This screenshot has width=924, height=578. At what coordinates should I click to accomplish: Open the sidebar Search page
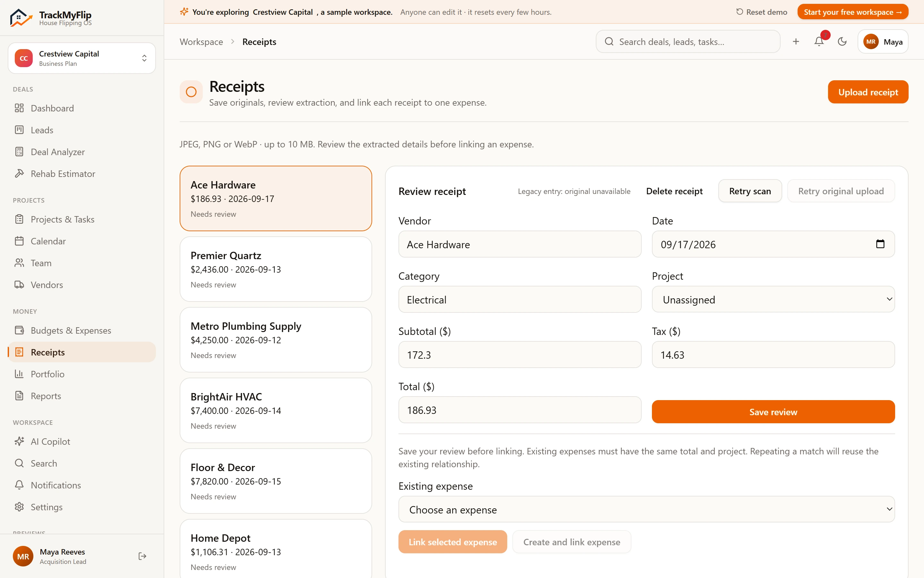[x=82, y=463]
